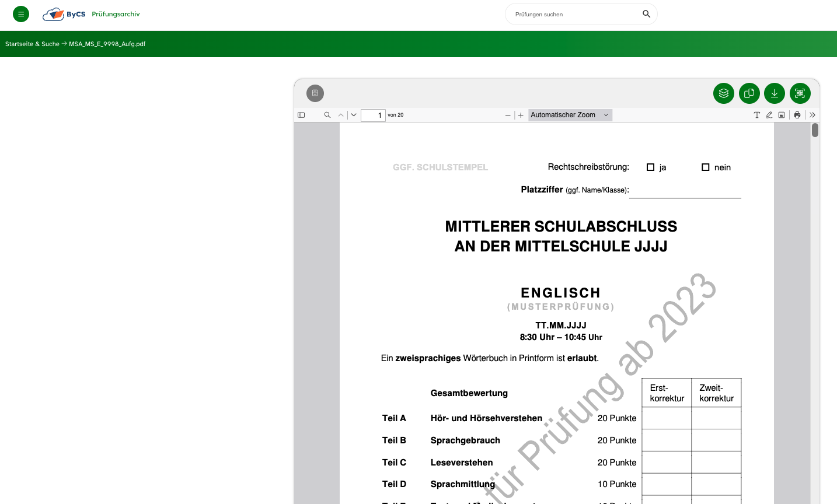Zoom in with the plus button
The width and height of the screenshot is (837, 504).
[521, 115]
